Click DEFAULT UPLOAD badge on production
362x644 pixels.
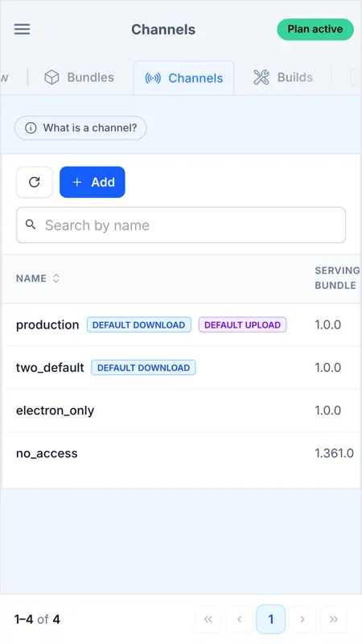click(x=243, y=325)
